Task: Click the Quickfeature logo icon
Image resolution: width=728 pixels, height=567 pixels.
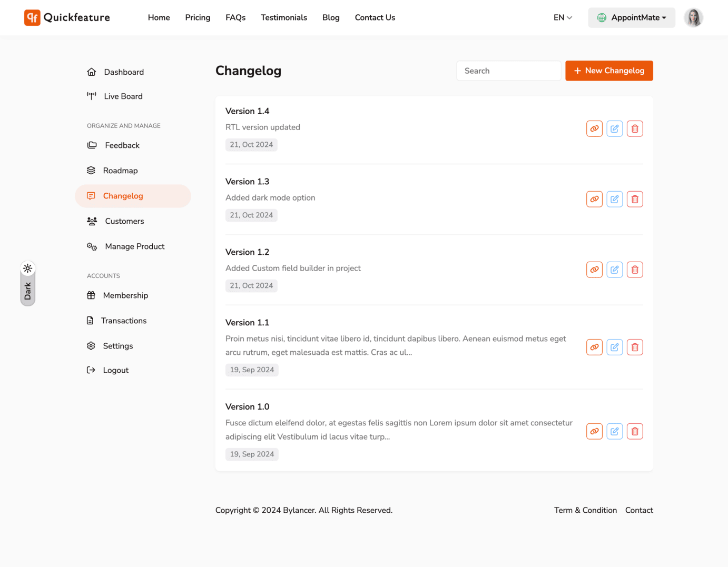Action: click(32, 17)
